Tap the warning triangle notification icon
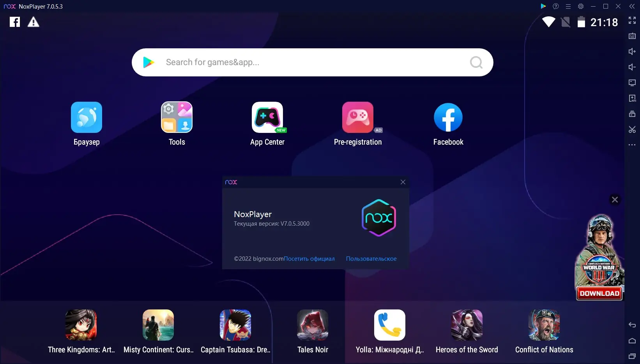The image size is (640, 364). (34, 22)
